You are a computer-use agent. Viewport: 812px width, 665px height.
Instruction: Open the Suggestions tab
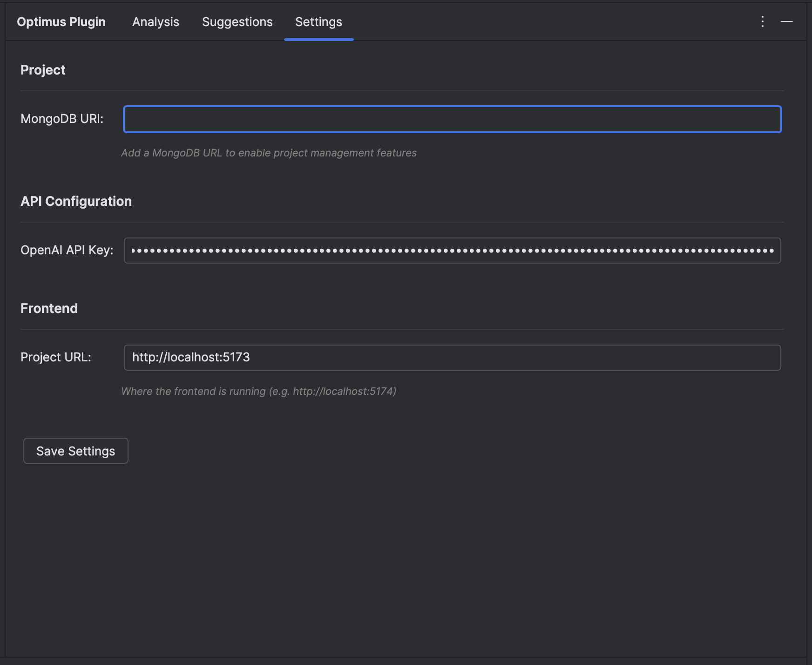tap(237, 22)
